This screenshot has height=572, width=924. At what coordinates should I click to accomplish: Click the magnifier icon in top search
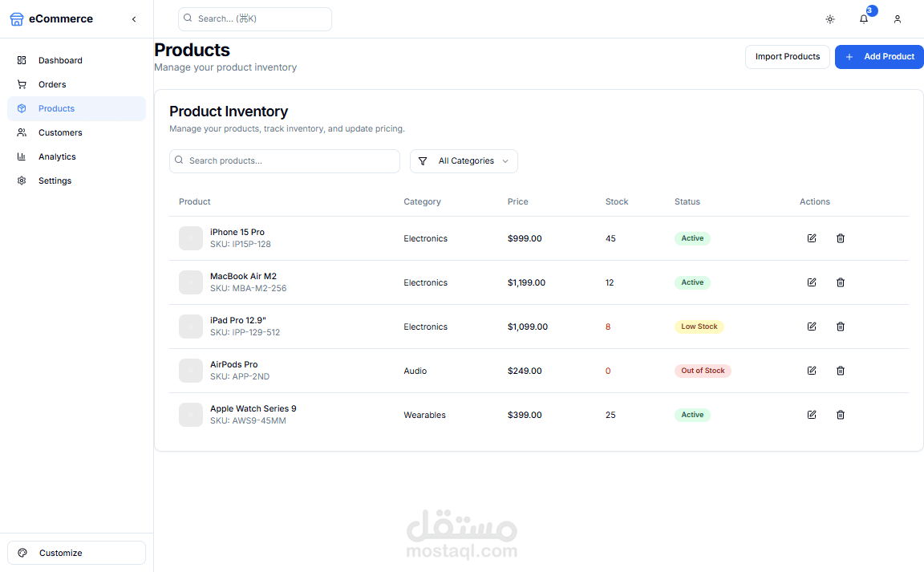coord(188,18)
